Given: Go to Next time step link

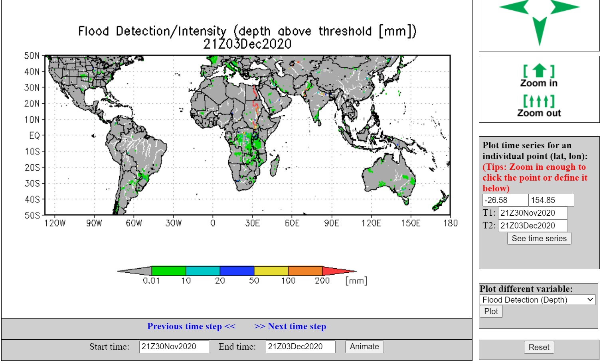Looking at the screenshot, I should click(x=290, y=327).
